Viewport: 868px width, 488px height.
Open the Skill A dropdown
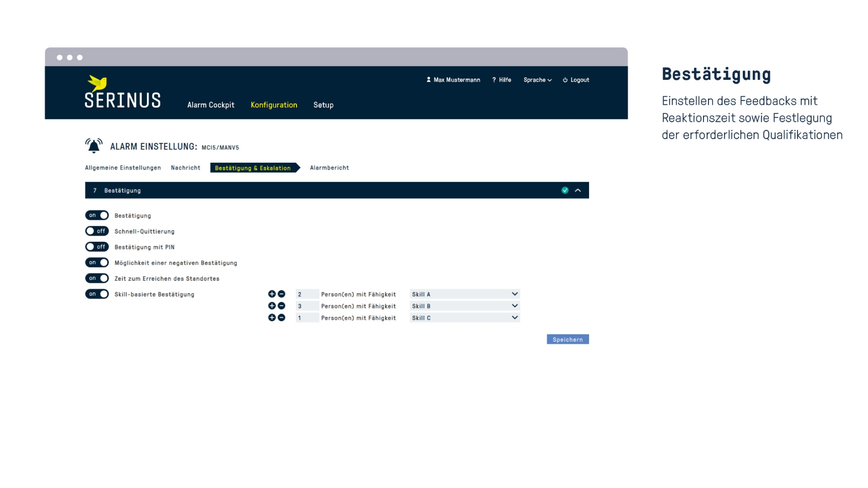465,294
